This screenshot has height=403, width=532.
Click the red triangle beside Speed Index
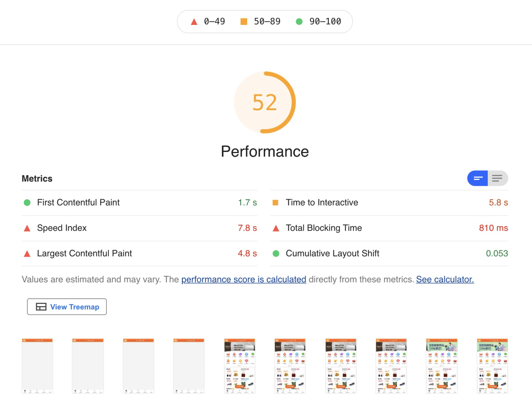coord(27,228)
